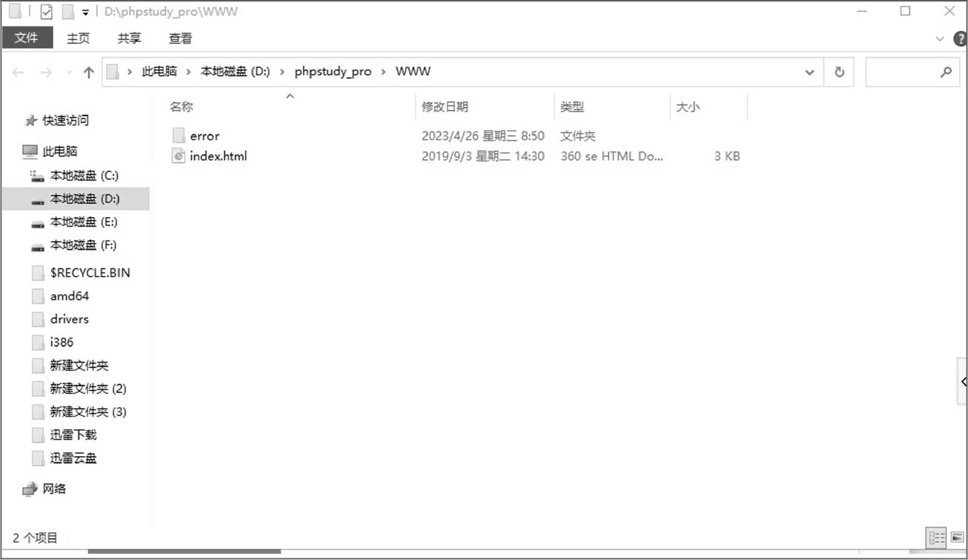Switch to large icons view
The height and width of the screenshot is (560, 968).
pos(957,538)
